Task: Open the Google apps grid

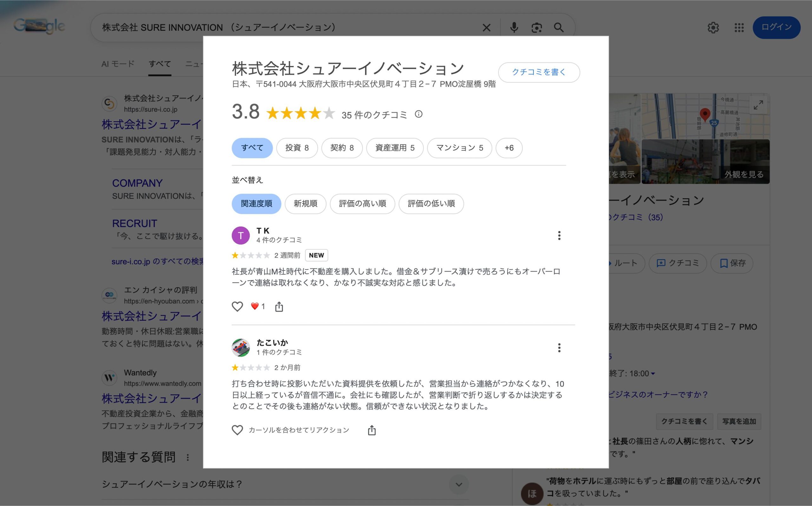Action: coord(739,28)
